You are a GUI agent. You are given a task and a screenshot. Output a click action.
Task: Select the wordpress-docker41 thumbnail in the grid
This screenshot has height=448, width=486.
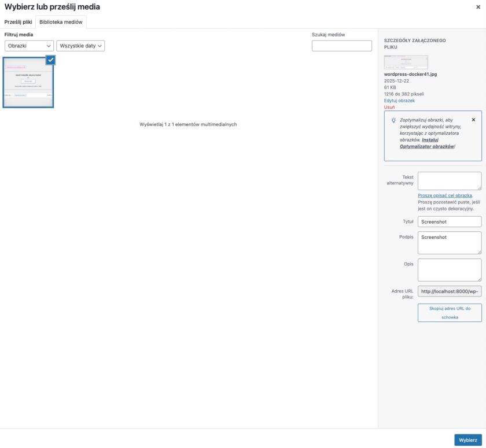(x=28, y=83)
